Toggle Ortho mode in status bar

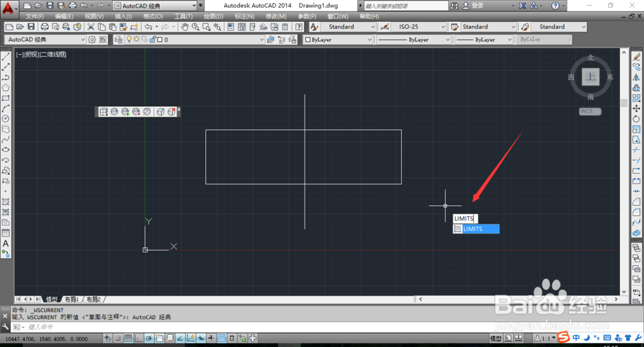pos(138,339)
